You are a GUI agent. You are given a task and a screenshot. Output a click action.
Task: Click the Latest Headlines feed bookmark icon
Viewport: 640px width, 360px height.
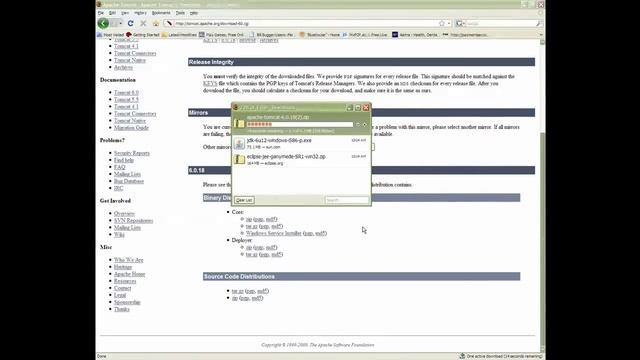[164, 35]
